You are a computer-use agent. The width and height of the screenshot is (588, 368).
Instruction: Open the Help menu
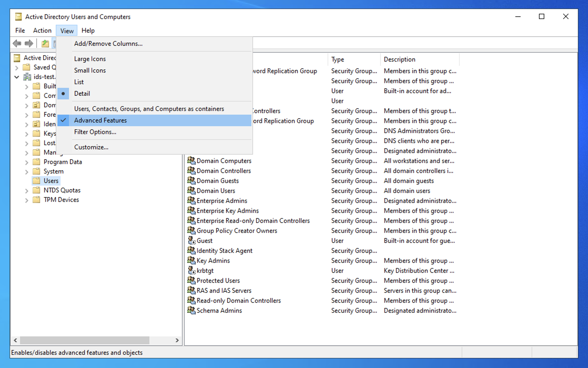pos(88,30)
